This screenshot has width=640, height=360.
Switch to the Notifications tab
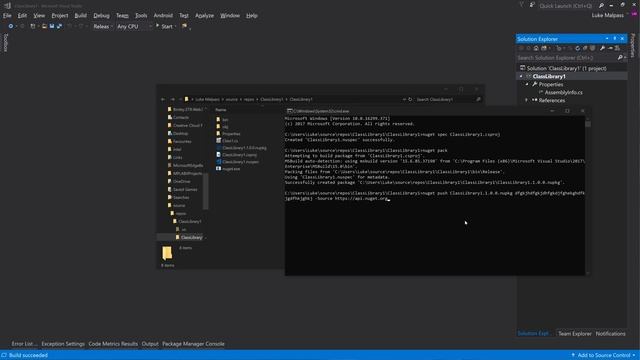pyautogui.click(x=610, y=334)
